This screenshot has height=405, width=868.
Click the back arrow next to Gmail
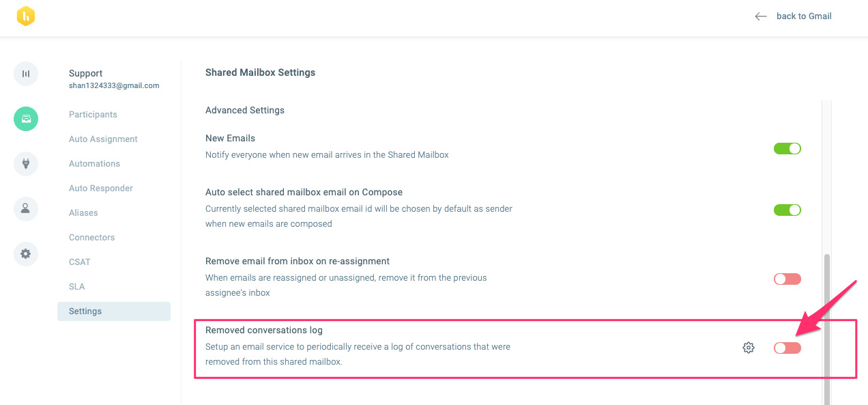click(x=761, y=16)
